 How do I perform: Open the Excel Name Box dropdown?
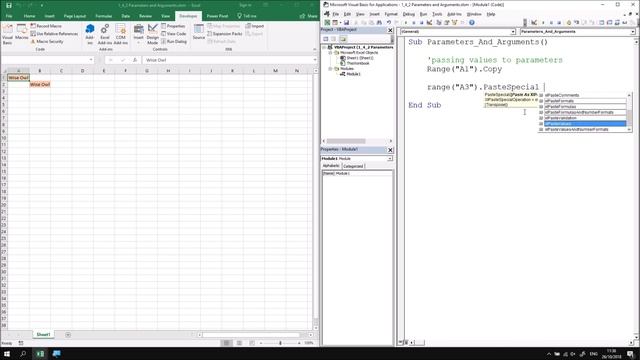click(91, 60)
